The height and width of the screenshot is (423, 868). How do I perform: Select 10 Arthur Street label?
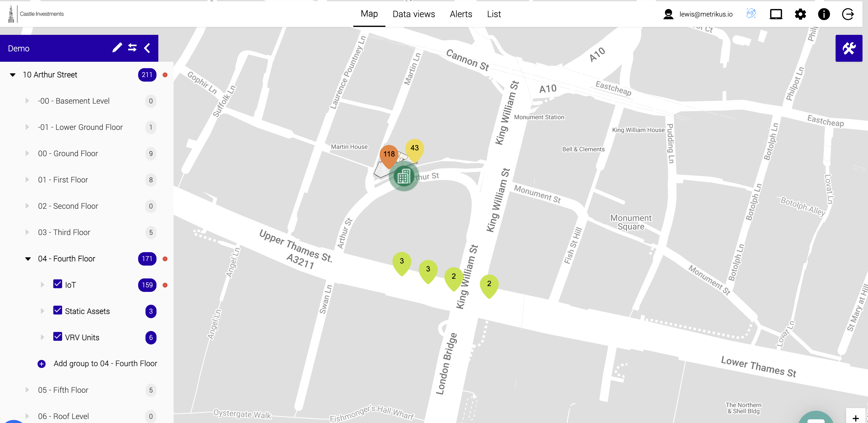[50, 75]
